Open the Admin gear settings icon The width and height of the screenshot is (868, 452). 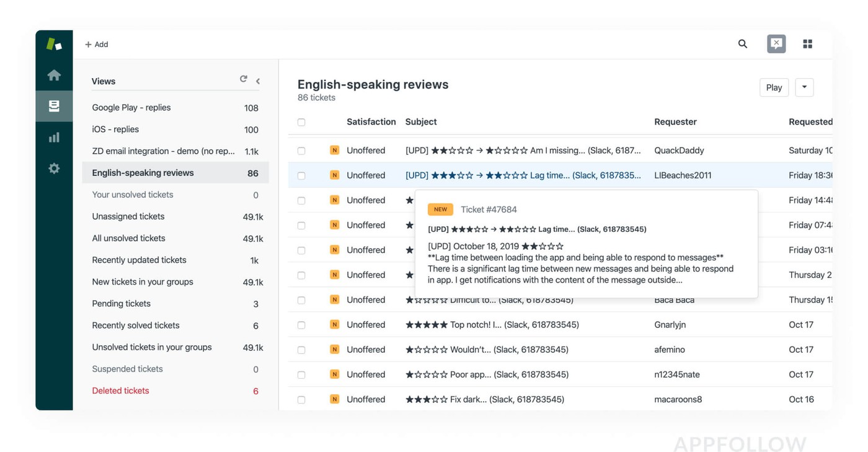pyautogui.click(x=54, y=168)
